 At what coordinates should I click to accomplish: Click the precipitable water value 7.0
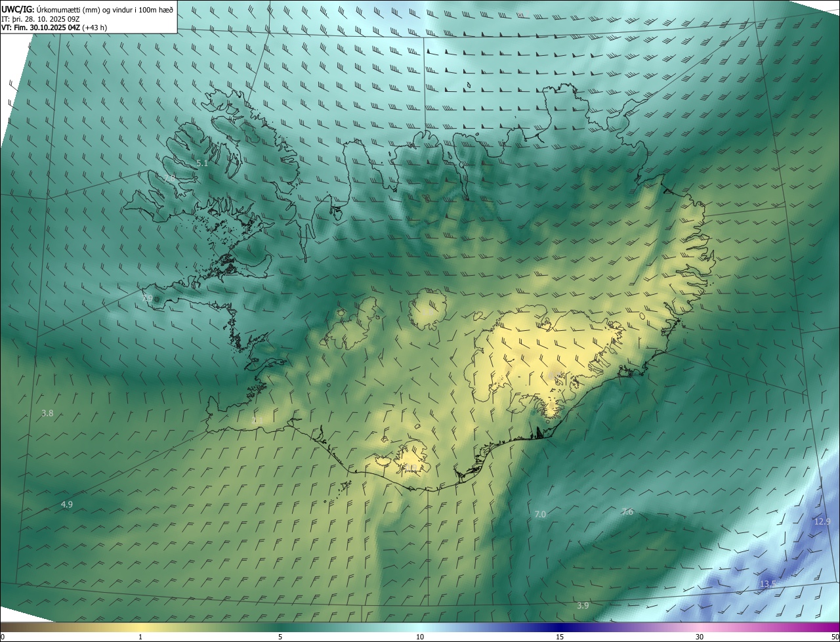point(540,515)
